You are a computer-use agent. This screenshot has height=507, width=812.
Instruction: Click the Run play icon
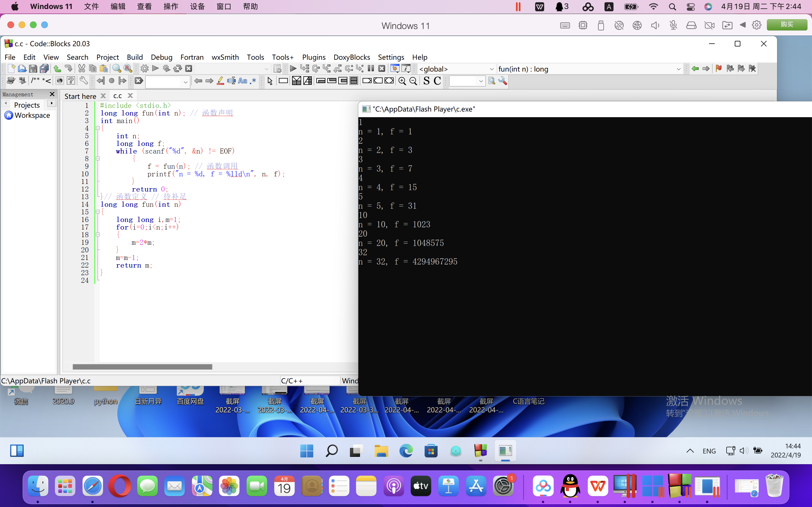[155, 69]
